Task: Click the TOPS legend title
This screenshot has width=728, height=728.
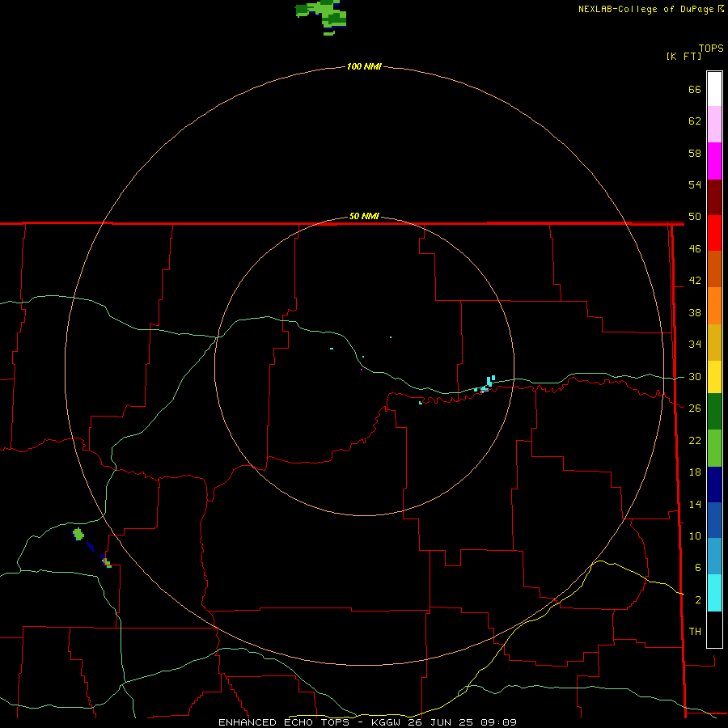Action: click(711, 48)
